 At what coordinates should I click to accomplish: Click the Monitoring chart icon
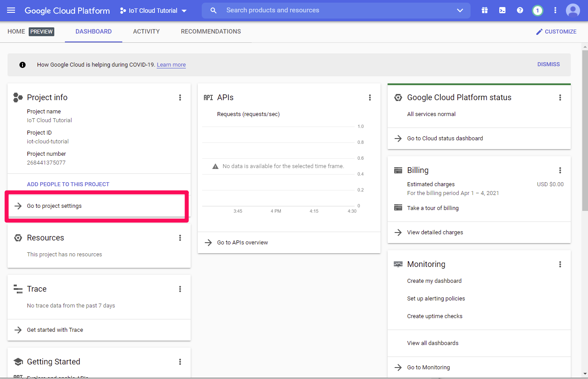click(x=398, y=264)
